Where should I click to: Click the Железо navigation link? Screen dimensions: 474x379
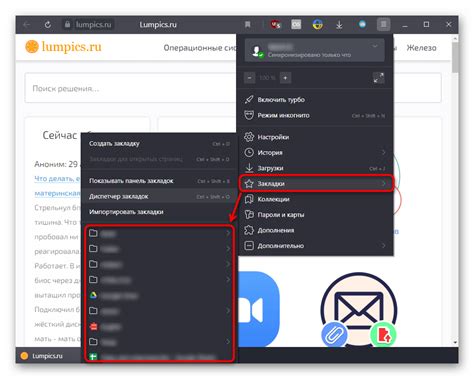click(x=421, y=48)
